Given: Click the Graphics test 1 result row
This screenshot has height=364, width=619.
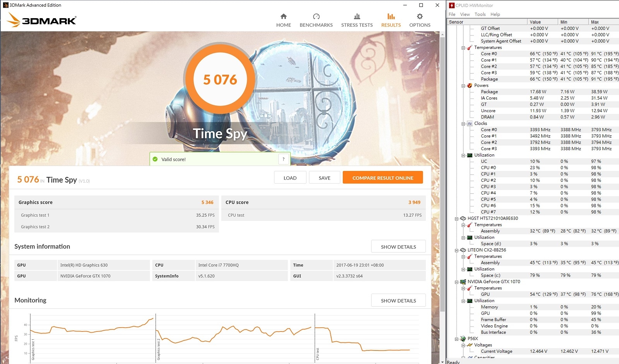Looking at the screenshot, I should click(117, 215).
